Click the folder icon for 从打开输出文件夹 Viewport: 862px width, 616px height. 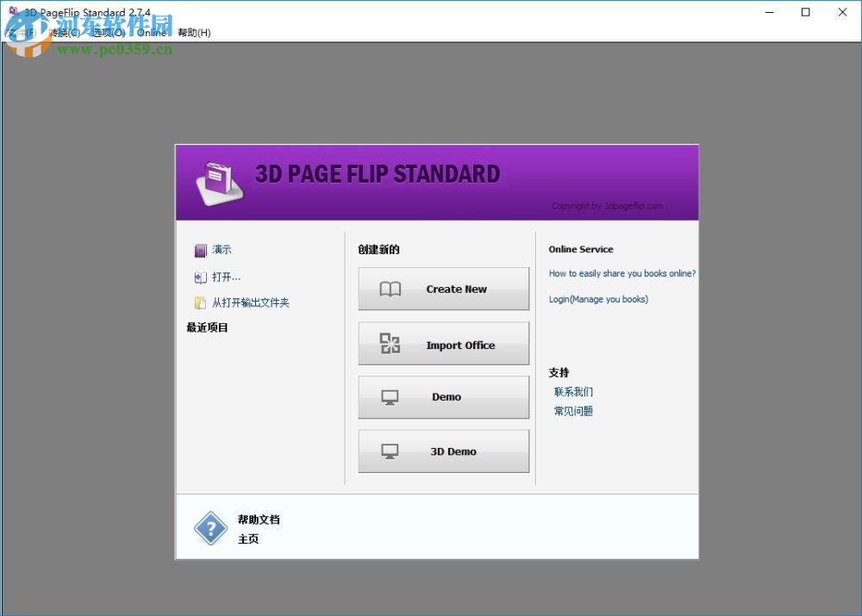click(x=200, y=302)
